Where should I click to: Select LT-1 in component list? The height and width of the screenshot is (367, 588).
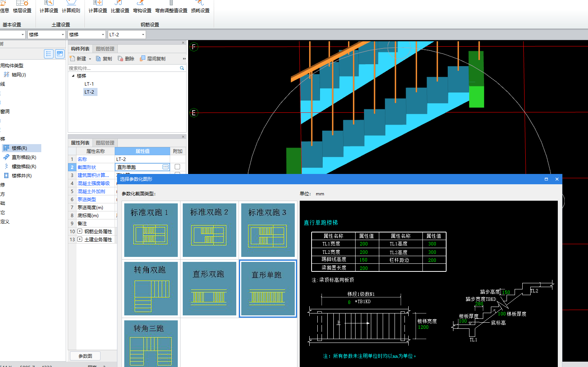pyautogui.click(x=89, y=84)
